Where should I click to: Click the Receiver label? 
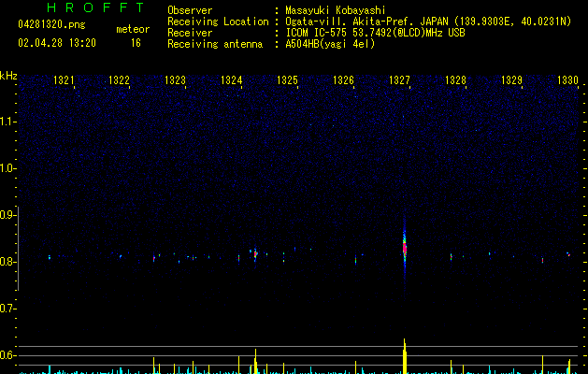190,33
